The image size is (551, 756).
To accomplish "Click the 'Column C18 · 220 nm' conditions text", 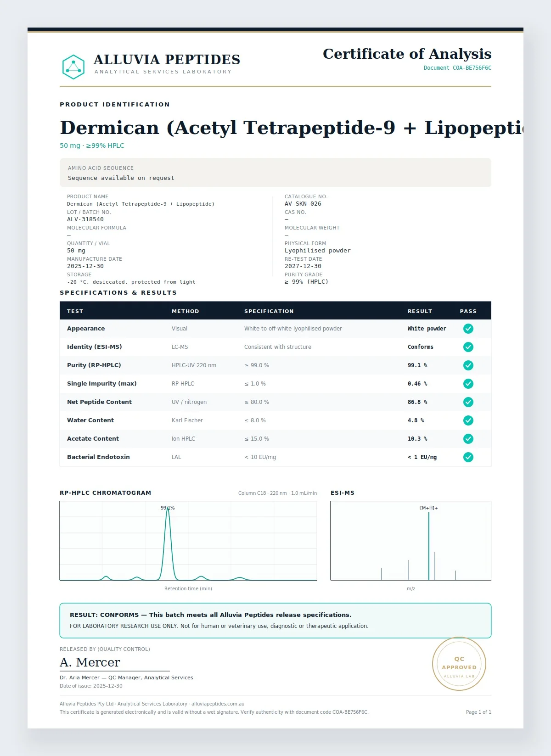I will (277, 493).
